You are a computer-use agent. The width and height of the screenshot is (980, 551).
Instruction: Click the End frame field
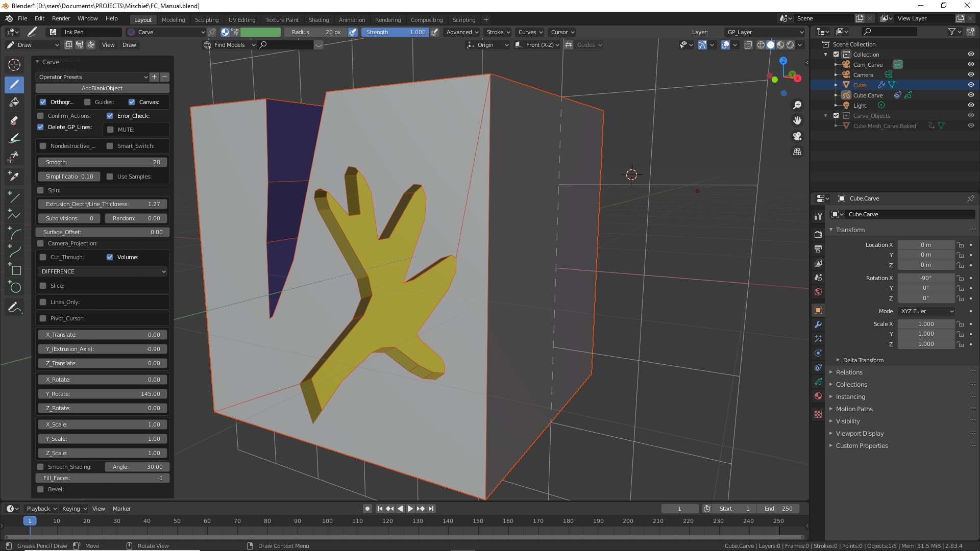click(x=778, y=509)
